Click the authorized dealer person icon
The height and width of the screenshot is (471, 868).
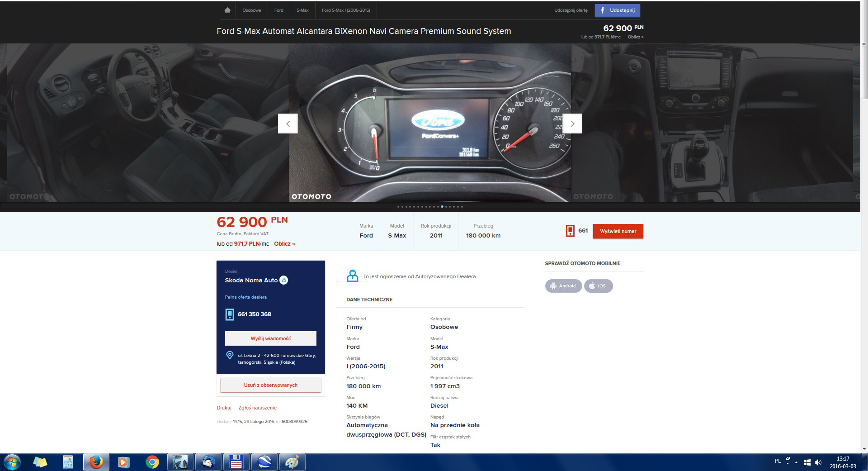(x=352, y=276)
